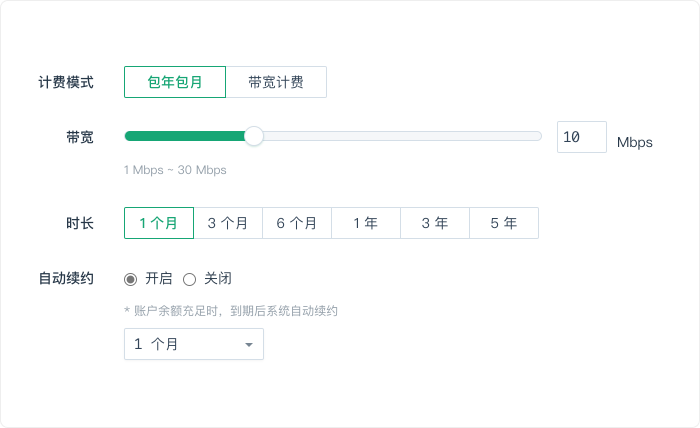Image resolution: width=700 pixels, height=428 pixels.
Task: Focus the bandwidth Mbps input showing 10
Action: [582, 137]
